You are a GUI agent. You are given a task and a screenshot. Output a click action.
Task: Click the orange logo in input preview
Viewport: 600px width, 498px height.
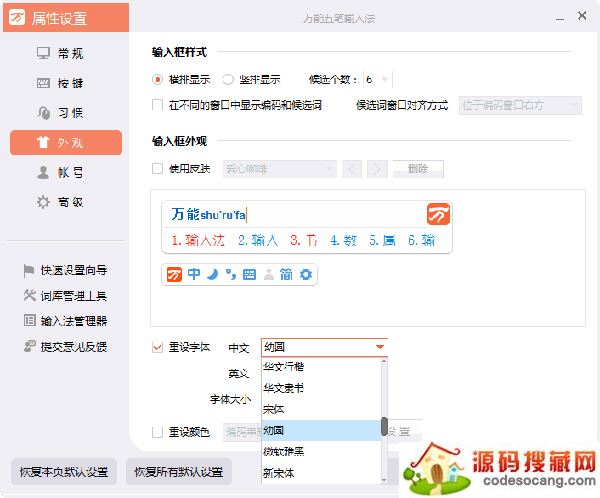click(x=438, y=214)
